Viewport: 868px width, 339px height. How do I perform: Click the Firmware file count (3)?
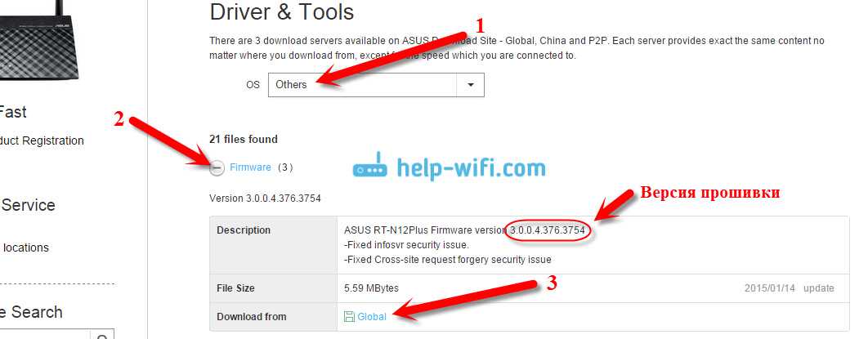tap(284, 167)
